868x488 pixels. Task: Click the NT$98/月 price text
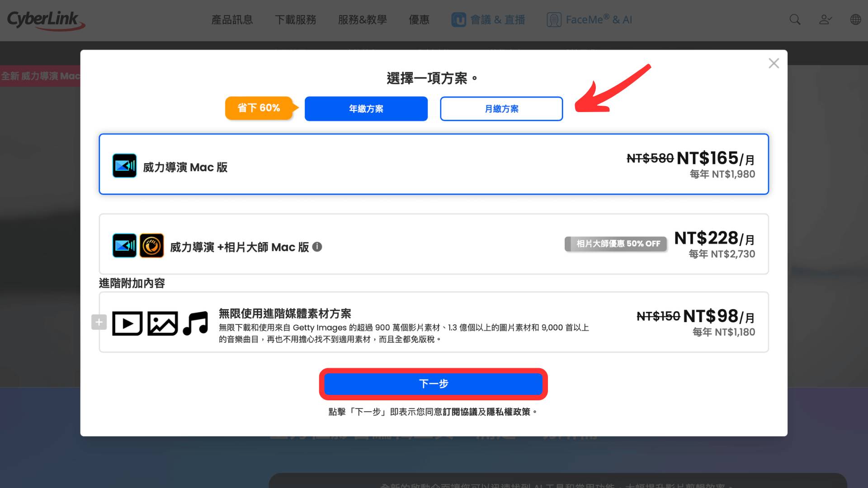pyautogui.click(x=719, y=316)
